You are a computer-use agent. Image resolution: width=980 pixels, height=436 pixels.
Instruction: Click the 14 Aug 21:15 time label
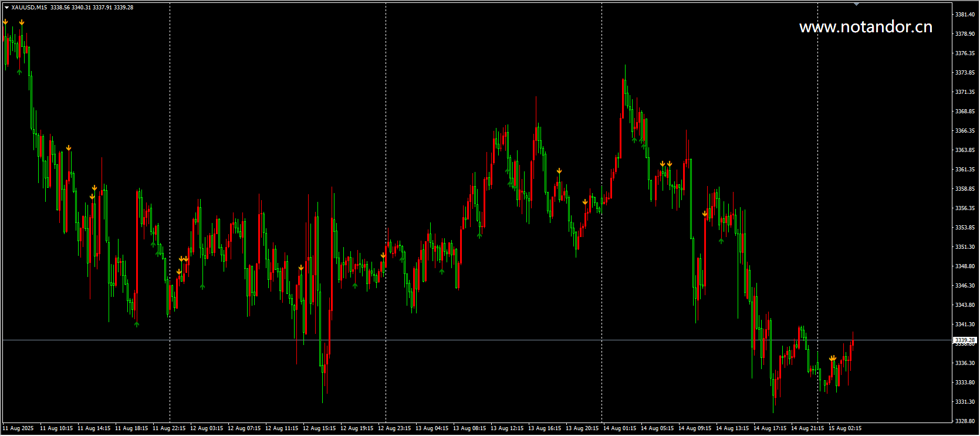point(807,428)
